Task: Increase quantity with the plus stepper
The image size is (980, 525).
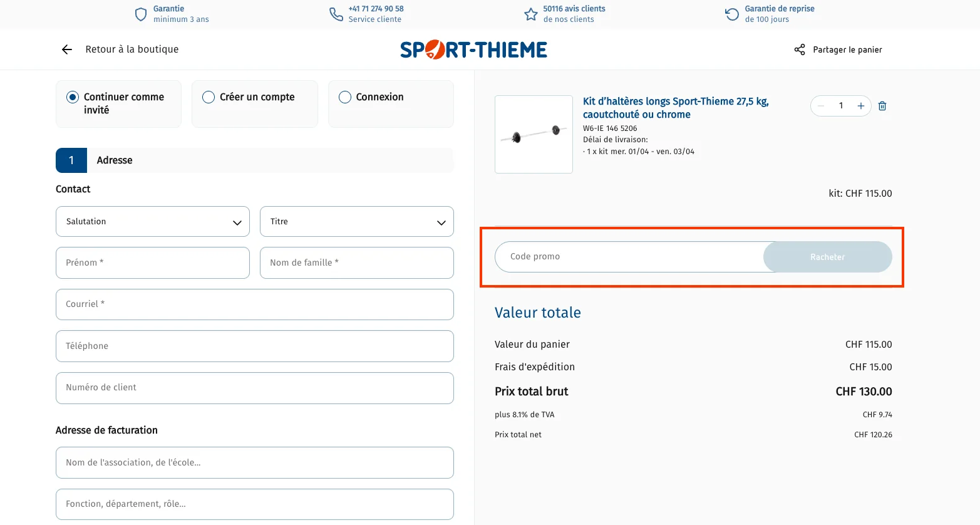Action: [x=860, y=106]
